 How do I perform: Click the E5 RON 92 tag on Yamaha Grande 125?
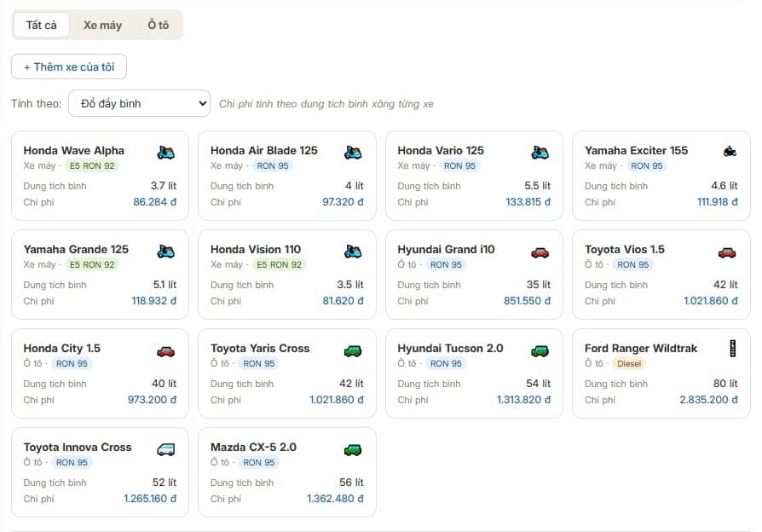coord(92,264)
